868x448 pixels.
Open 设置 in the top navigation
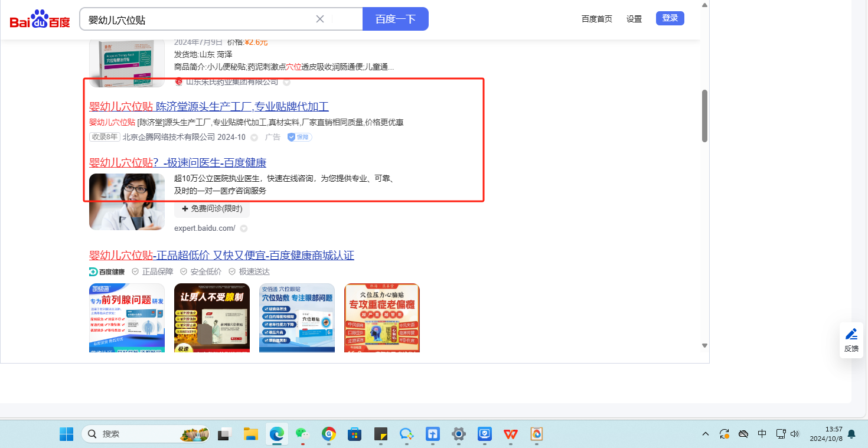[634, 19]
